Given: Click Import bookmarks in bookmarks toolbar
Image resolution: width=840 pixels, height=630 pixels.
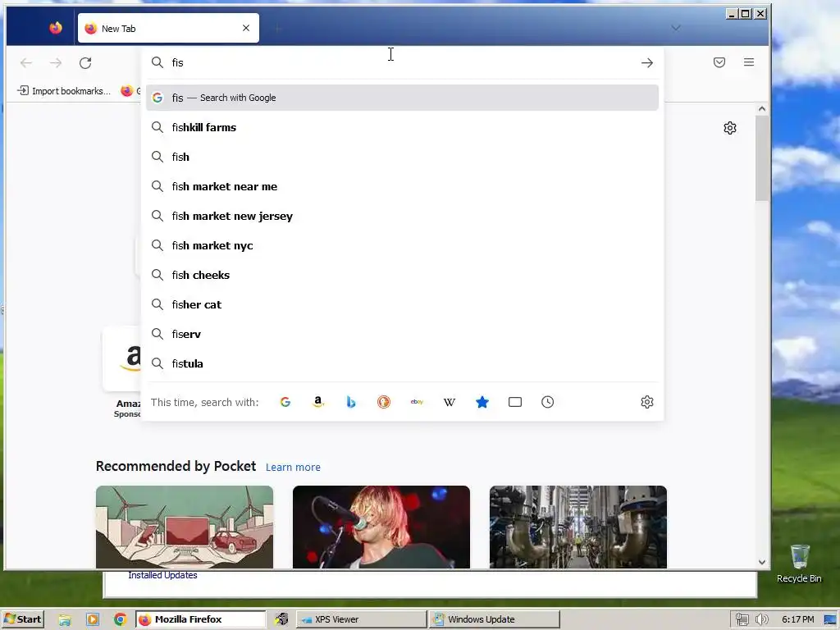Looking at the screenshot, I should (x=64, y=90).
